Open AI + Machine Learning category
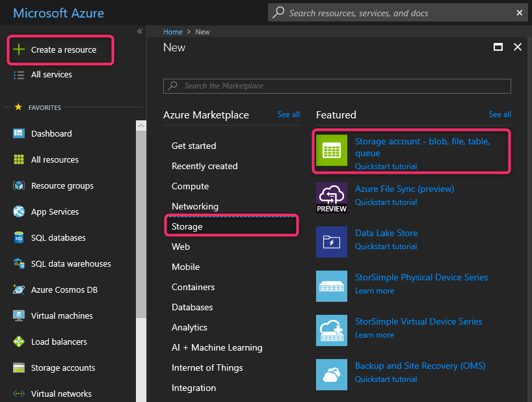The height and width of the screenshot is (402, 532). [217, 347]
